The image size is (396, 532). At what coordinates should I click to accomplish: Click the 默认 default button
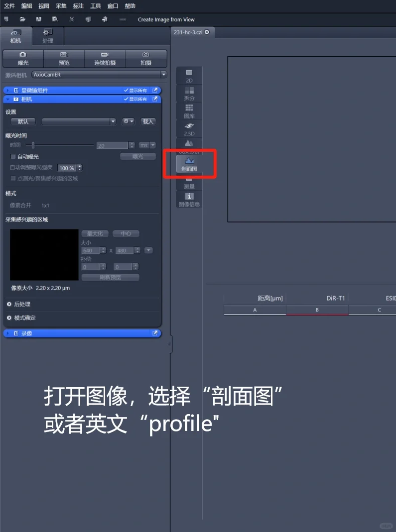(x=23, y=121)
